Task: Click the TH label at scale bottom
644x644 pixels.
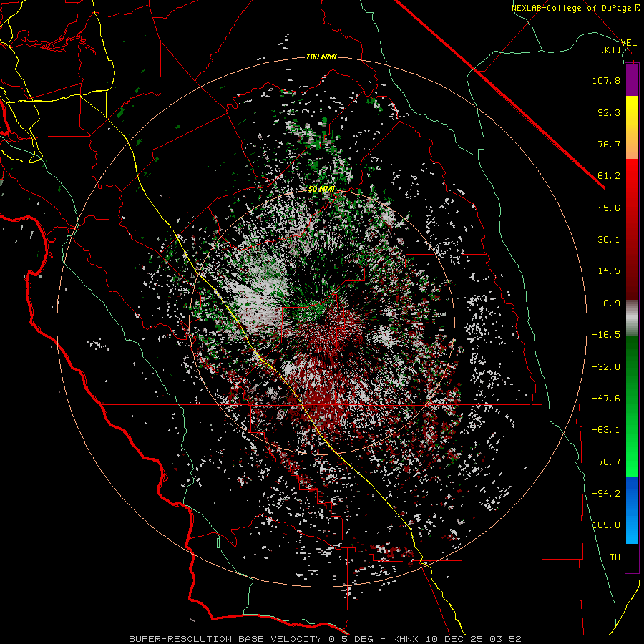Action: [615, 557]
